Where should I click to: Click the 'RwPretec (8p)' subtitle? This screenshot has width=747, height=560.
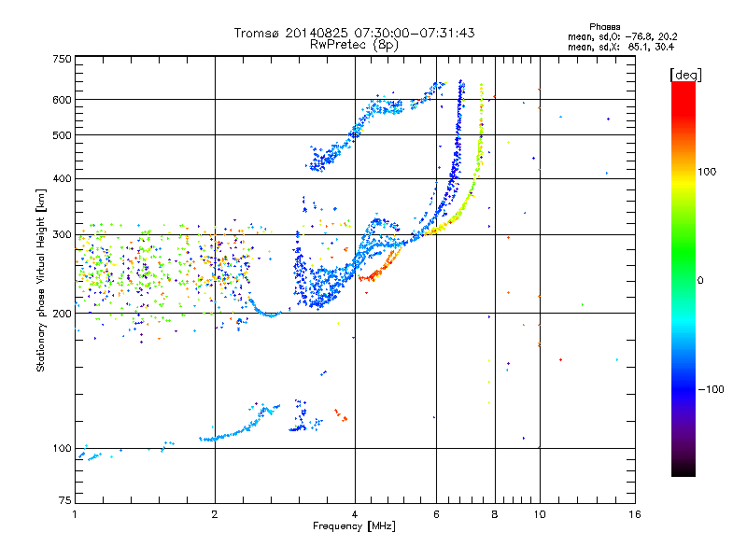pos(354,45)
